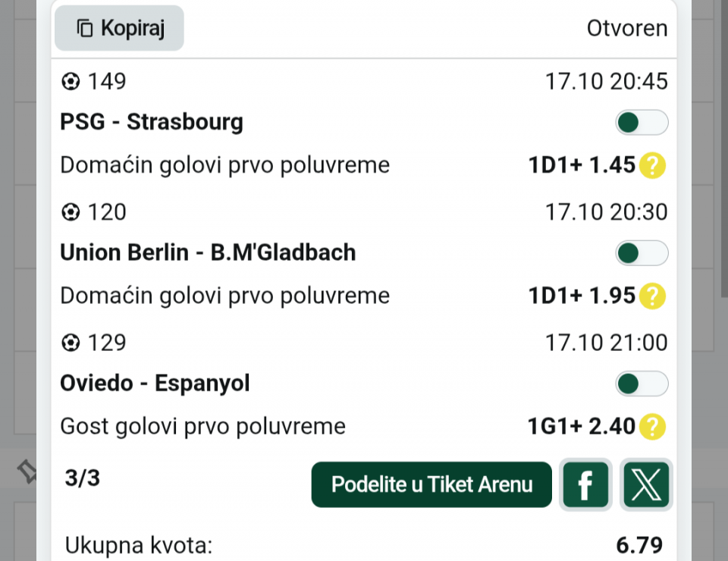Select the PSG - Strasbourg match title

(152, 122)
